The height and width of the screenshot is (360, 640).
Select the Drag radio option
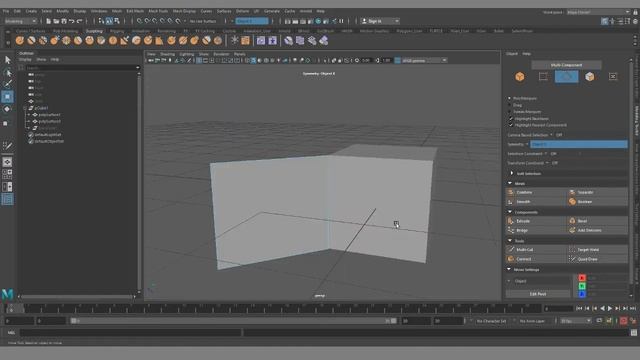tap(509, 105)
